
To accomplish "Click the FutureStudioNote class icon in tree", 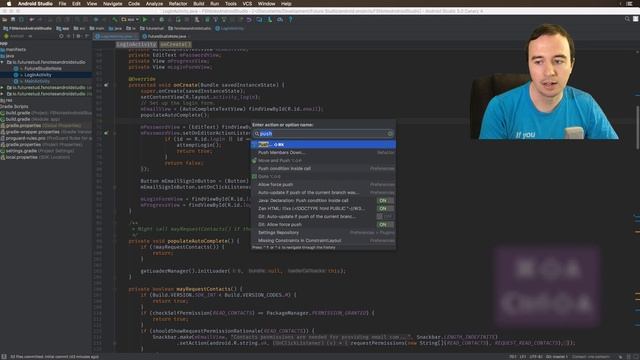I will pyautogui.click(x=16, y=69).
